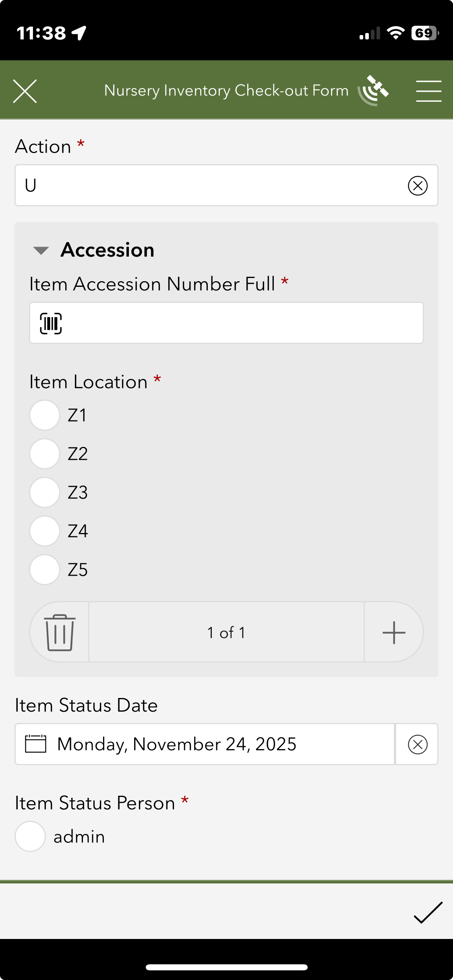Image resolution: width=453 pixels, height=980 pixels.
Task: Close the Nursery Inventory Check-out Form
Action: pos(25,91)
